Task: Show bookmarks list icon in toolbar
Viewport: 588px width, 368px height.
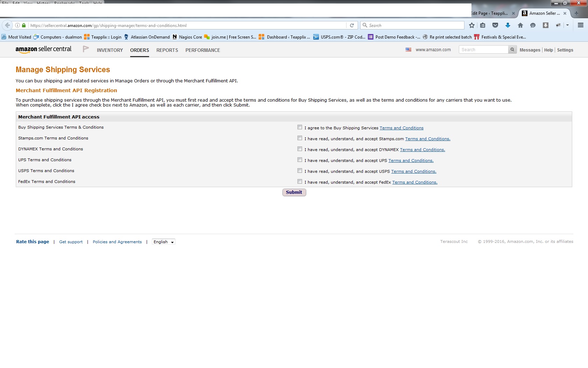Action: (x=483, y=25)
